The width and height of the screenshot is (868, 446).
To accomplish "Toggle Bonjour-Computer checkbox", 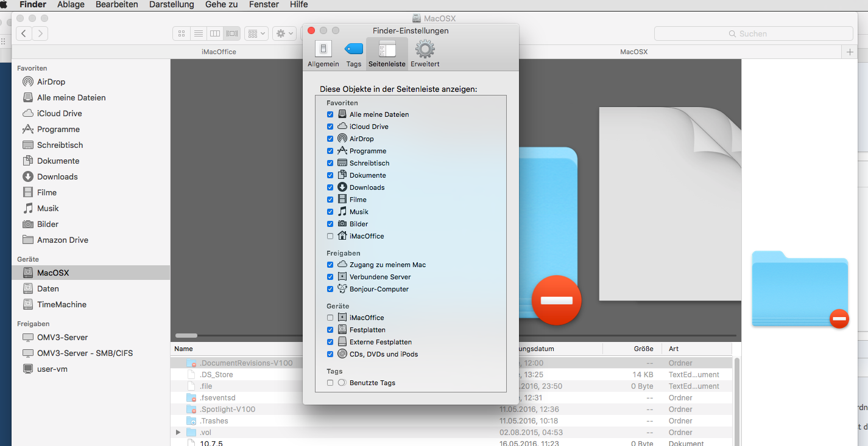I will [x=330, y=289].
